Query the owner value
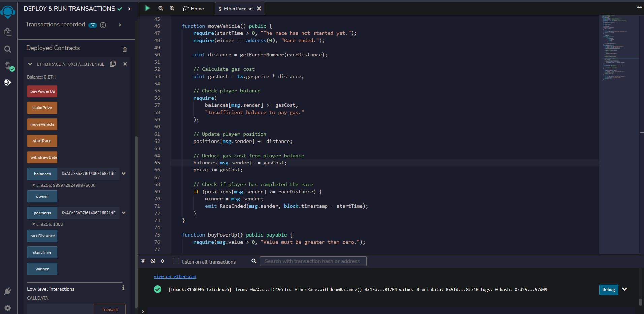 pyautogui.click(x=42, y=196)
